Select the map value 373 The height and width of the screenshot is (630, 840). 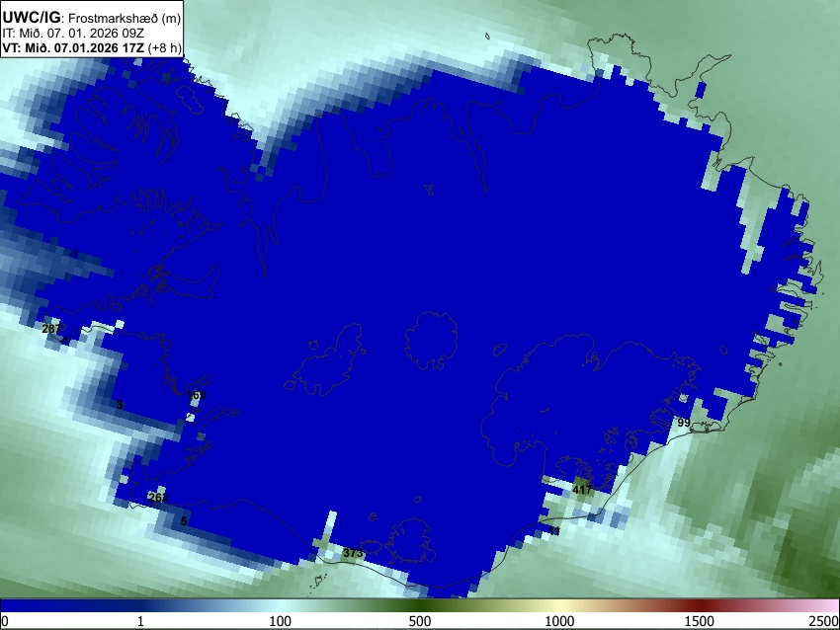pyautogui.click(x=353, y=552)
